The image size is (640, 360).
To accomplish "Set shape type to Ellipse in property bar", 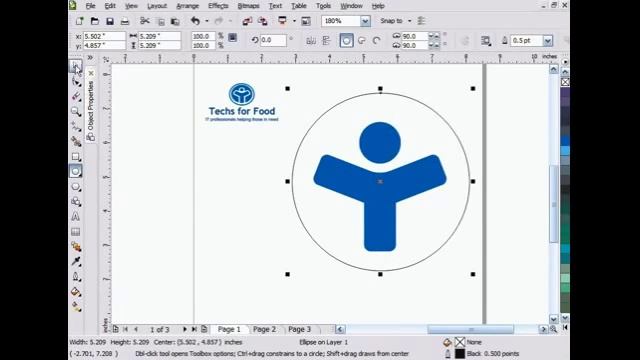I will tap(346, 40).
